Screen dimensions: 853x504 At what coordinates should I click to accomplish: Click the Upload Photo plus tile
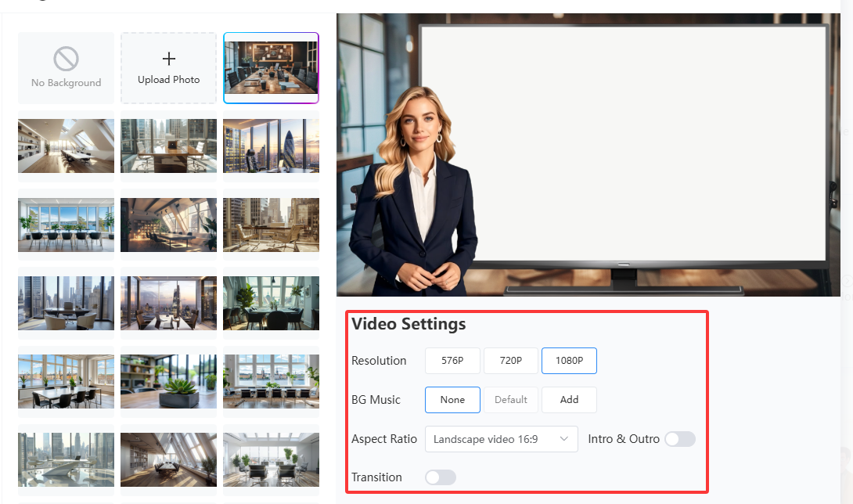(168, 68)
